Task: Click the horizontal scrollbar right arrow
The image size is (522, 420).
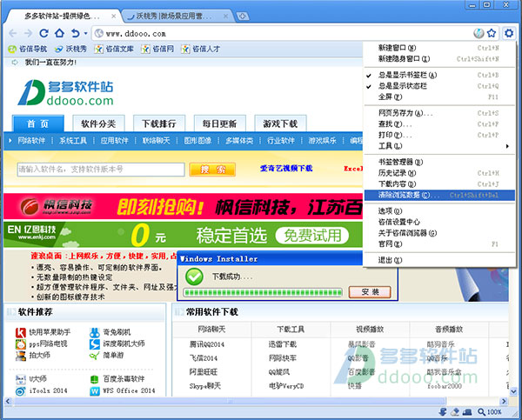Action: [504, 401]
